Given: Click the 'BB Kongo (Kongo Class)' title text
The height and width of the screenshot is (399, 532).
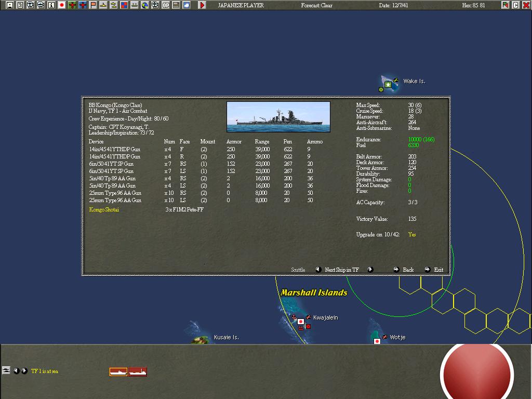Looking at the screenshot, I should (115, 105).
